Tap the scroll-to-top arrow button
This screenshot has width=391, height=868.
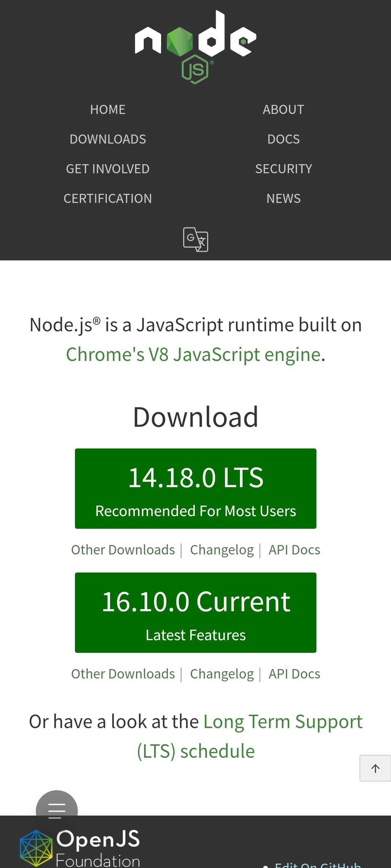pyautogui.click(x=375, y=768)
